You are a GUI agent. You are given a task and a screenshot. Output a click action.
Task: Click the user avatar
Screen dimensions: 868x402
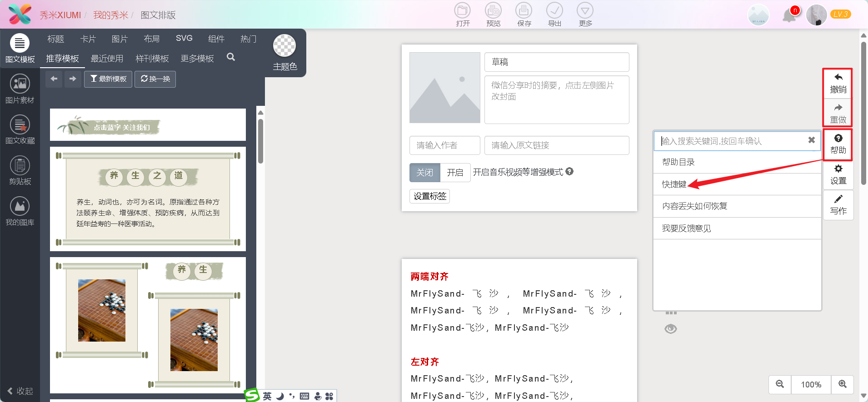coord(817,15)
